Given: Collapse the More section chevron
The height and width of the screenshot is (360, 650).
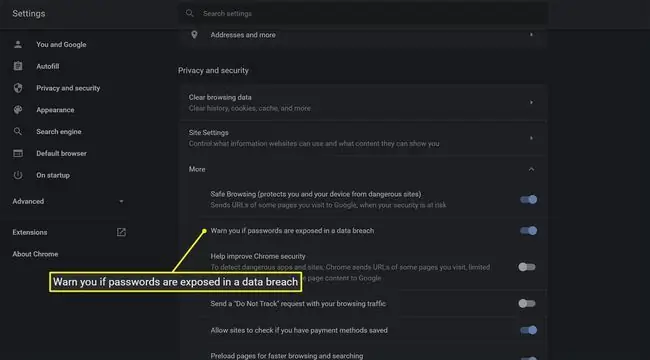Looking at the screenshot, I should pos(531,169).
